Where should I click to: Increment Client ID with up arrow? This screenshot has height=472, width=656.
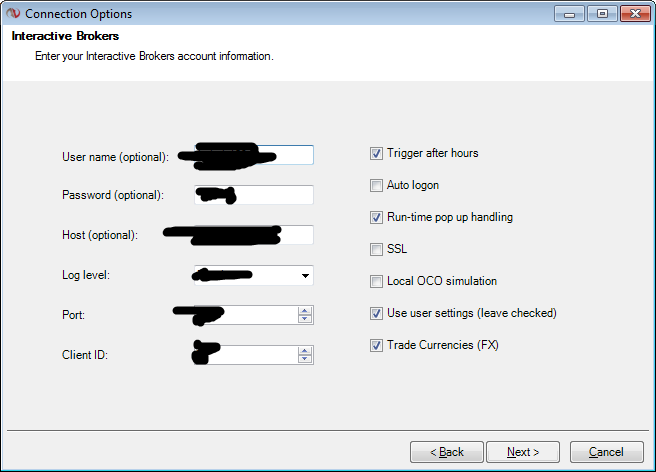[x=305, y=351]
